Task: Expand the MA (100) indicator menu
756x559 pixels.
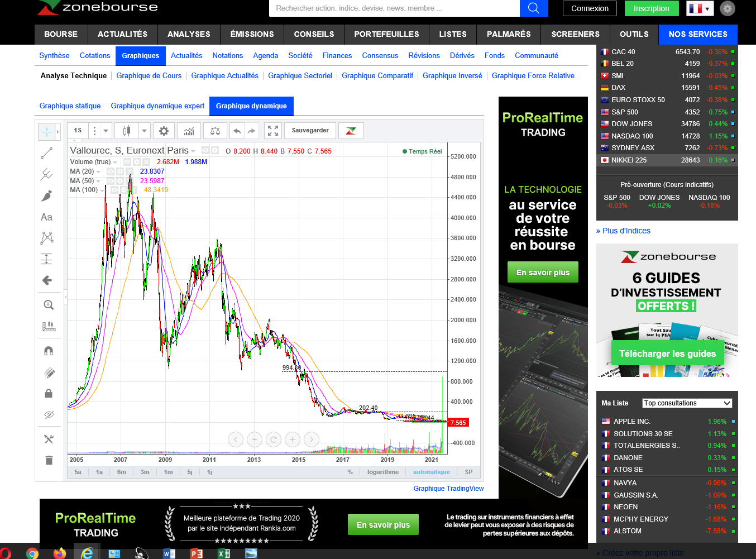Action: pyautogui.click(x=102, y=190)
